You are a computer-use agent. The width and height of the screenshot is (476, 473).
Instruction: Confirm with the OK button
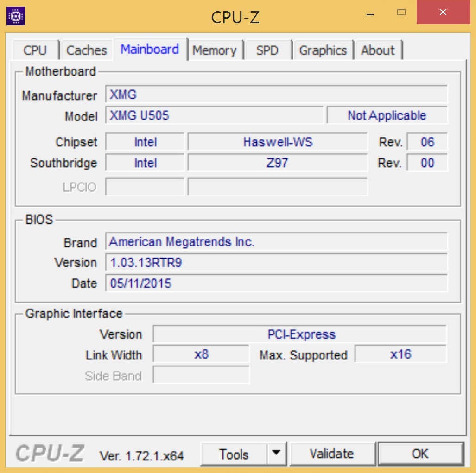[420, 454]
